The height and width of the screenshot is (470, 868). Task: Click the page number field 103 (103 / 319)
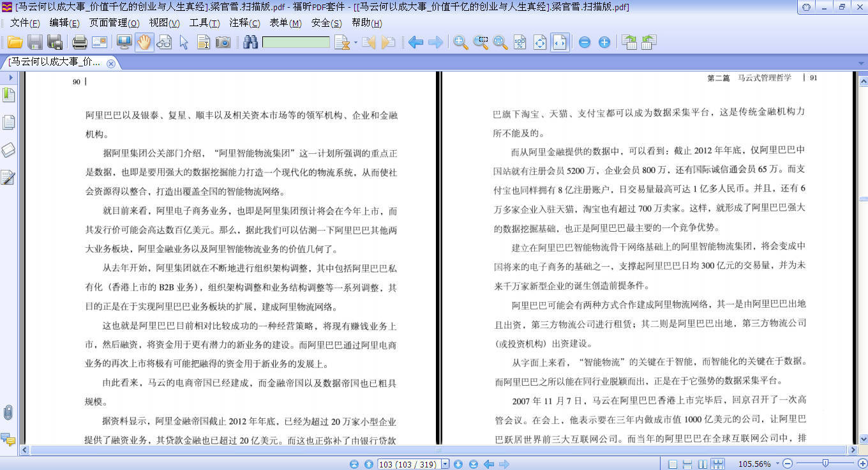[x=409, y=464]
